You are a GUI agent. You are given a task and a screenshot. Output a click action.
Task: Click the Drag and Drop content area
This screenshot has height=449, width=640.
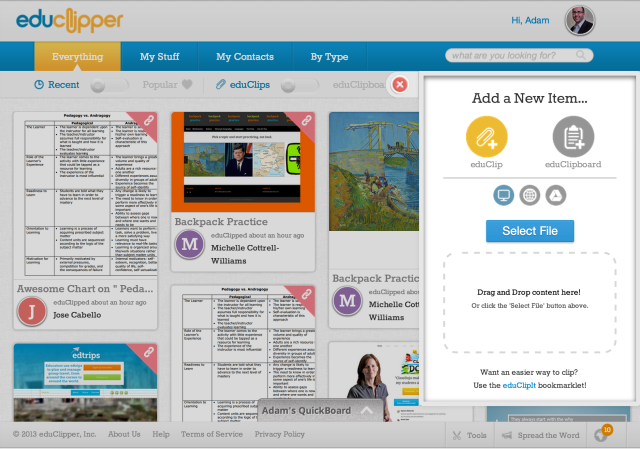point(530,302)
